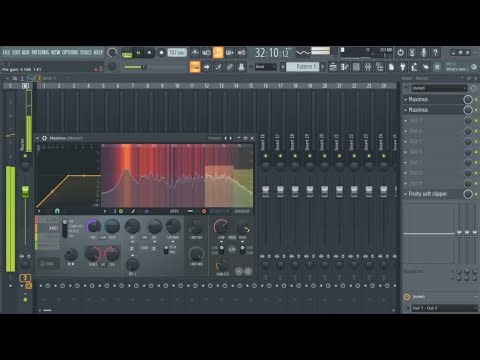Click the metronome icon in the toolbar
The image size is (480, 360).
click(195, 52)
